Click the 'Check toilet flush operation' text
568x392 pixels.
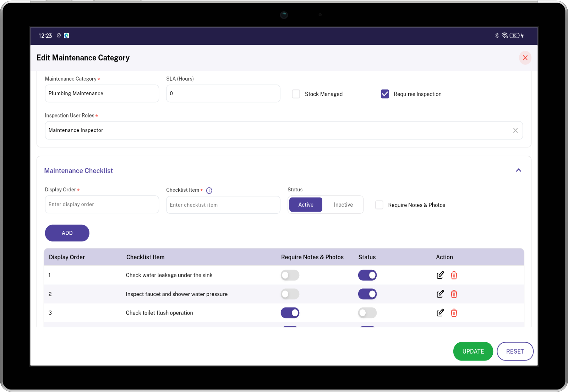159,313
